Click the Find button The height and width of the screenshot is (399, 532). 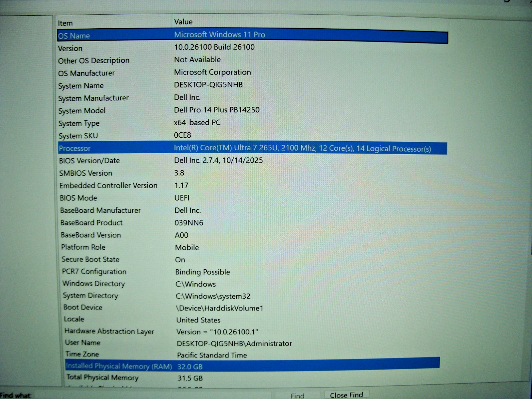pyautogui.click(x=297, y=395)
